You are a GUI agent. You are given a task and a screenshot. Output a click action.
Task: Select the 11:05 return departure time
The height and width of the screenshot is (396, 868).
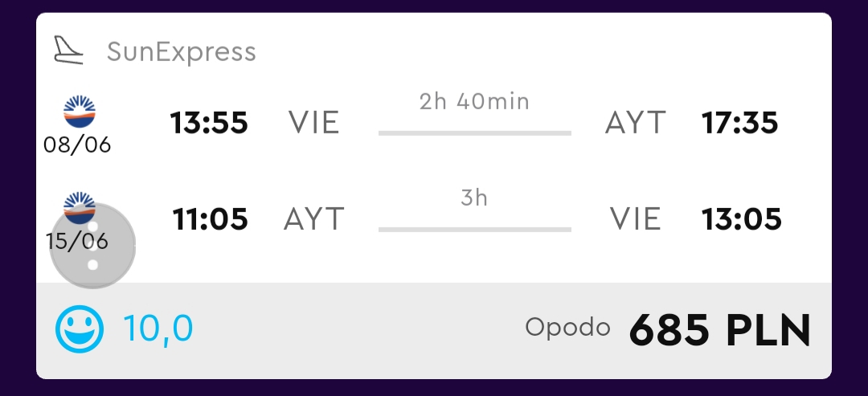point(211,219)
